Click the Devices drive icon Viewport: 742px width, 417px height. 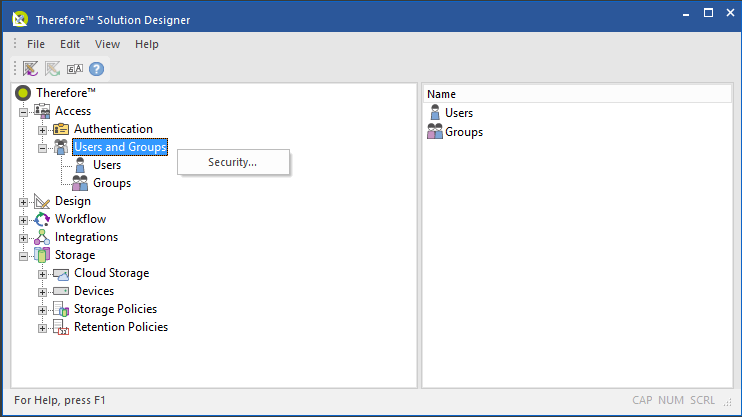click(61, 291)
